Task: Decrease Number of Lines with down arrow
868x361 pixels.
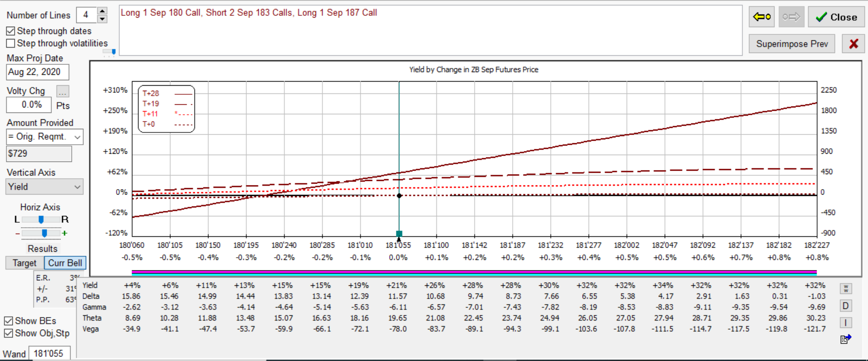Action: [x=102, y=19]
